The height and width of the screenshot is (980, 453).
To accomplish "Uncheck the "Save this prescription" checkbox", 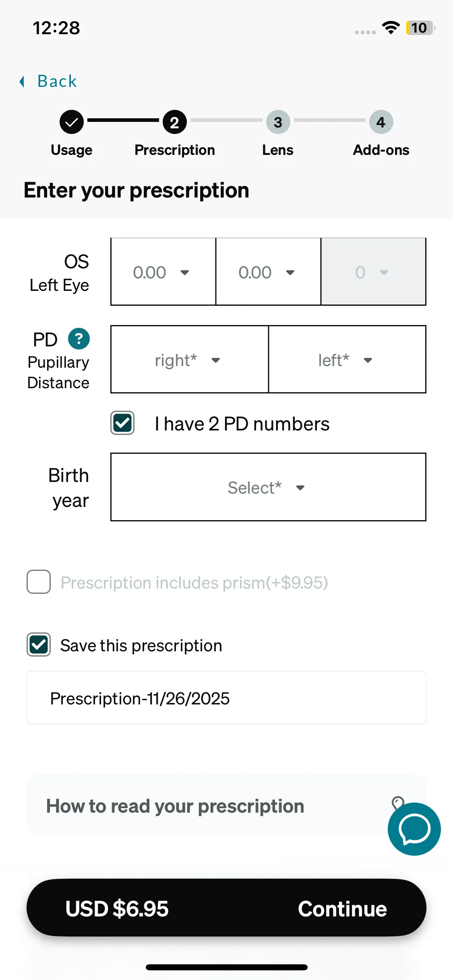I will 39,644.
